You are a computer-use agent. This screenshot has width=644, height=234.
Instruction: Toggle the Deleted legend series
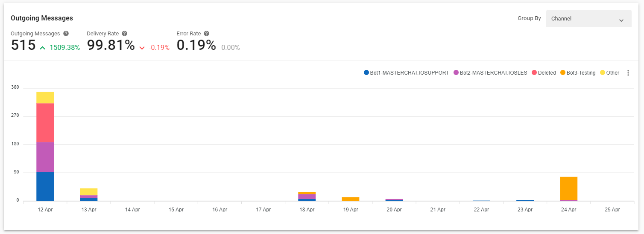(x=544, y=73)
